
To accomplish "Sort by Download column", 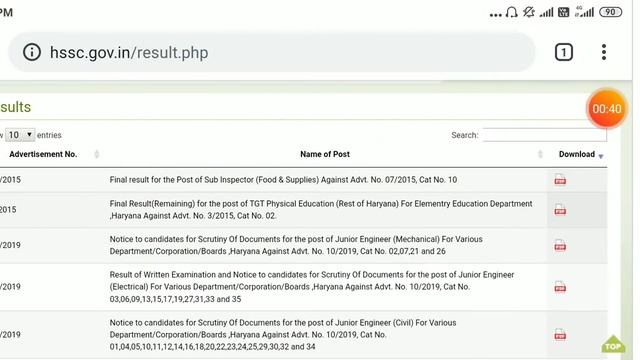I will click(x=577, y=154).
